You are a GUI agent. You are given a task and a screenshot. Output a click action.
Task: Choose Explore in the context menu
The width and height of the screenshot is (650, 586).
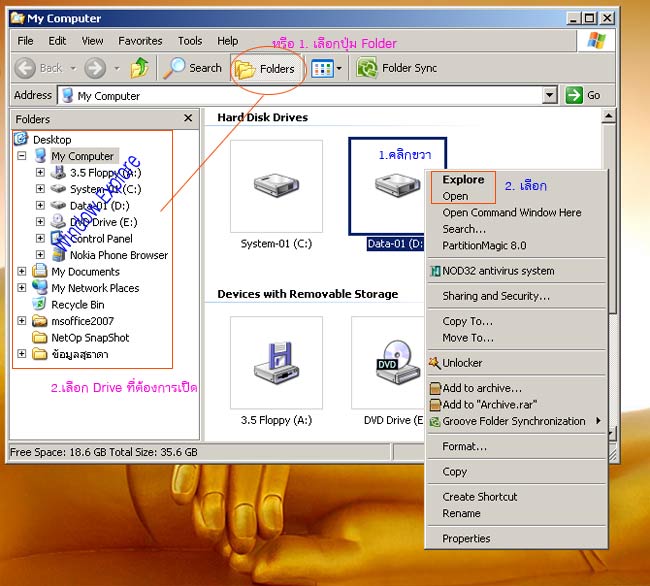click(463, 180)
